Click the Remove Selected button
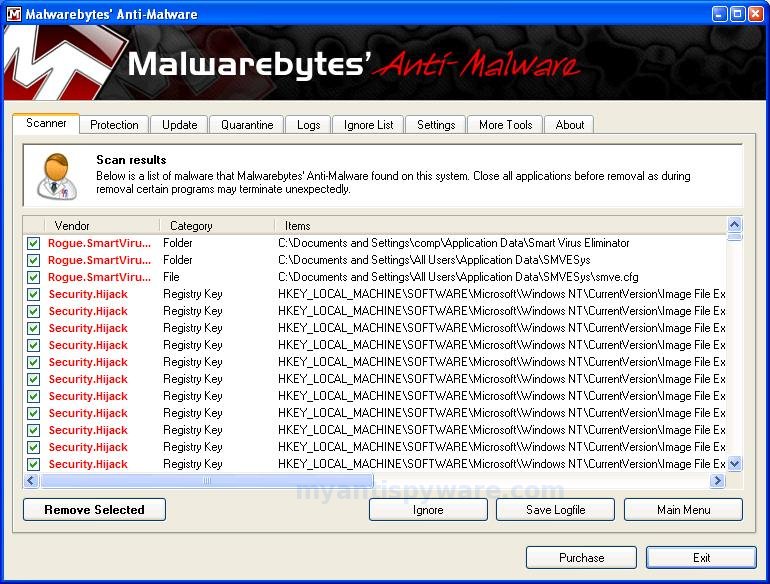The width and height of the screenshot is (770, 584). [94, 510]
